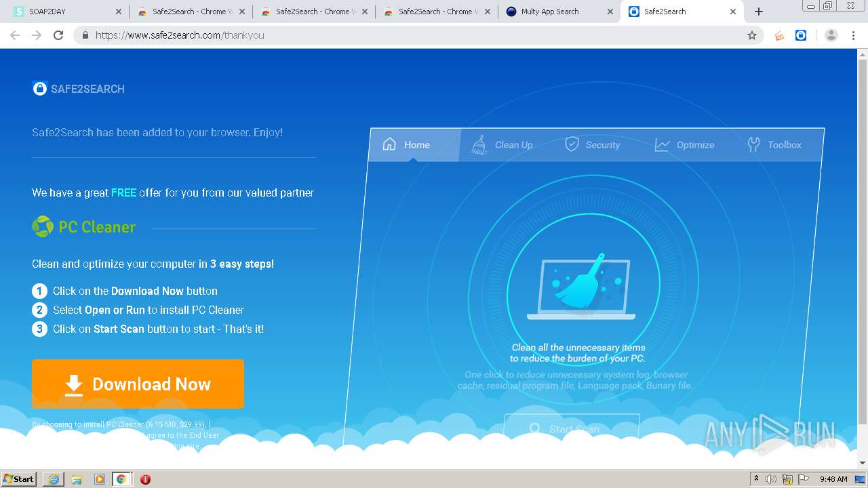Click the Toolbox tab in preview

click(774, 144)
